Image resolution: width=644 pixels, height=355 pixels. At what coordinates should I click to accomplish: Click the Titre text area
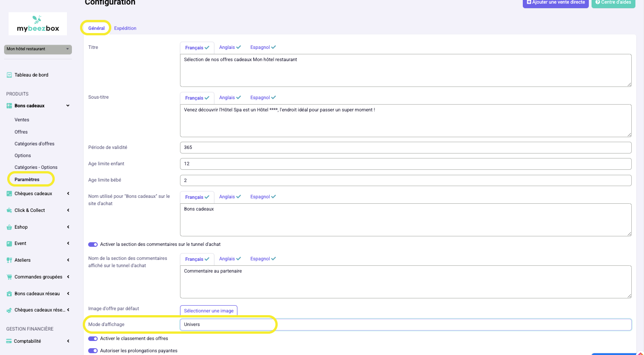tap(406, 70)
